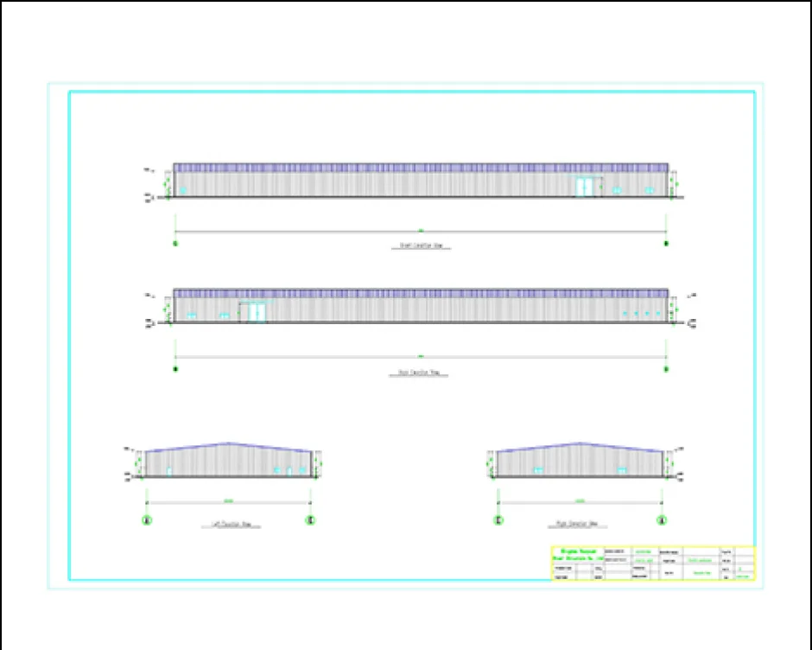This screenshot has width=812, height=650.
Task: Click left grid bubble of left elevation
Action: (146, 520)
